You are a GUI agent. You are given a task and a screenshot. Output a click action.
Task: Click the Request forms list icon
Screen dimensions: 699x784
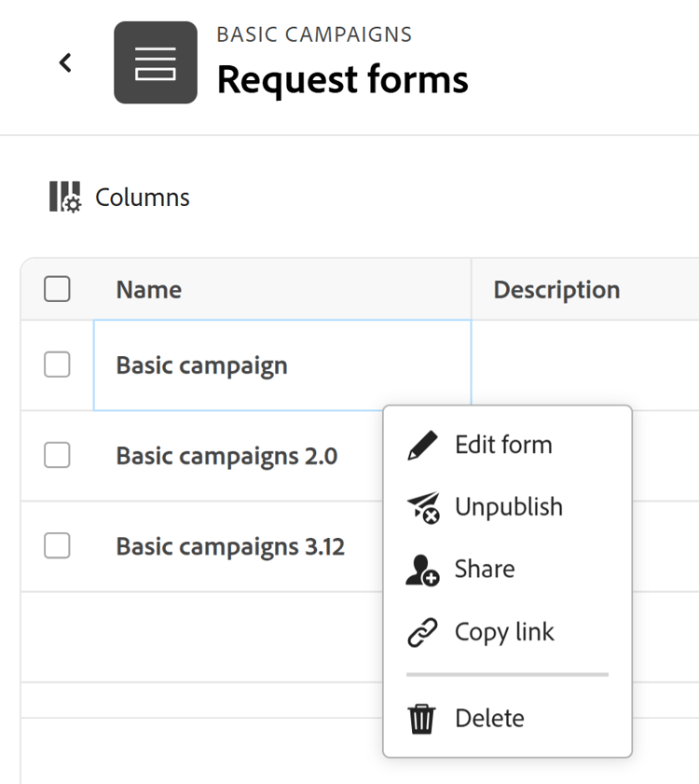pos(156,62)
